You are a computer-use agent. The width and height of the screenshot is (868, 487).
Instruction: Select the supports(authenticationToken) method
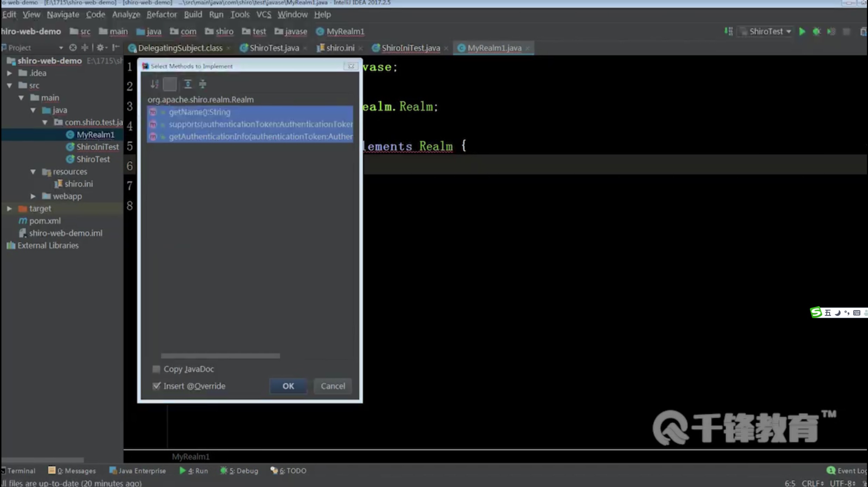(x=250, y=124)
